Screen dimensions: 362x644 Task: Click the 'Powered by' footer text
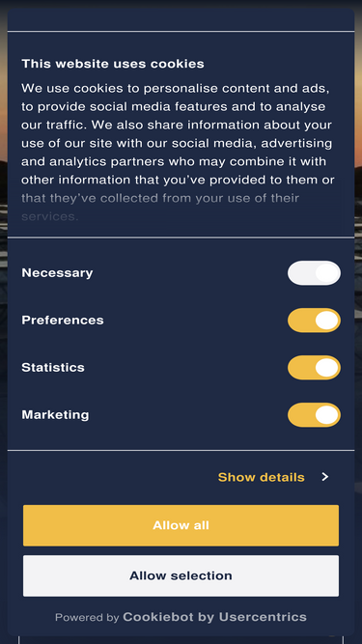tap(87, 617)
